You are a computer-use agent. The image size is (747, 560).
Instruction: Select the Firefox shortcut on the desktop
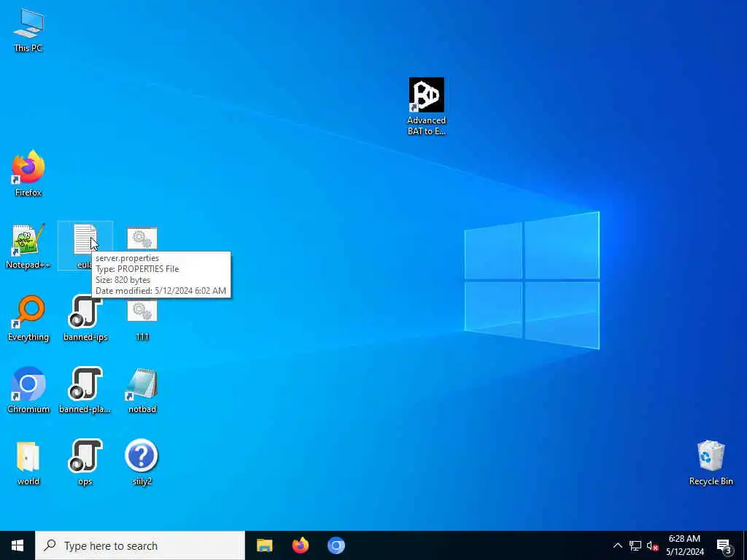28,174
